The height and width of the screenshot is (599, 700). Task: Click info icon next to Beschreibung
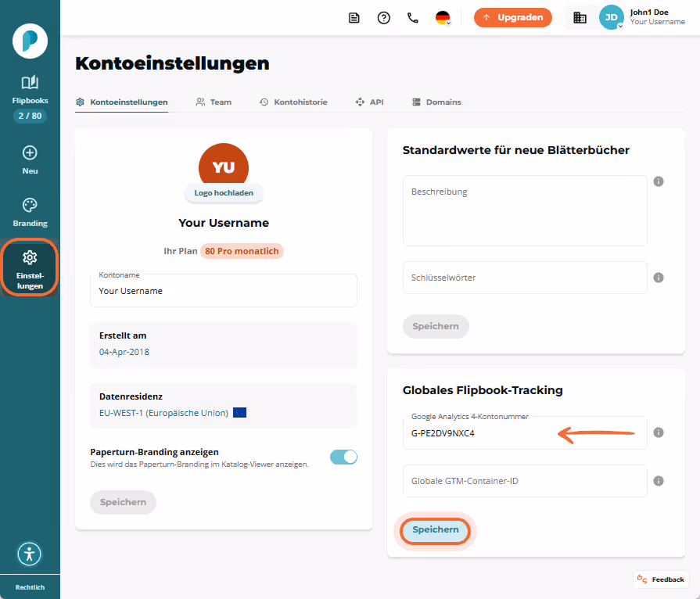(659, 181)
